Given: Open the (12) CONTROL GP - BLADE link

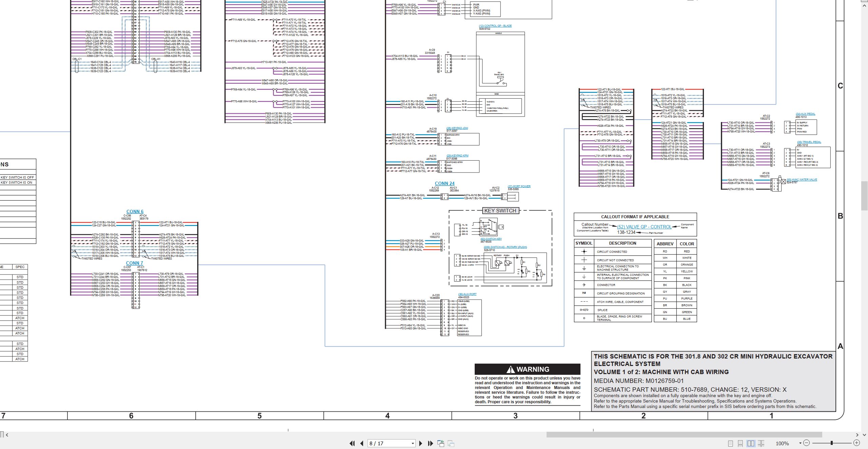Looking at the screenshot, I should pos(495,26).
